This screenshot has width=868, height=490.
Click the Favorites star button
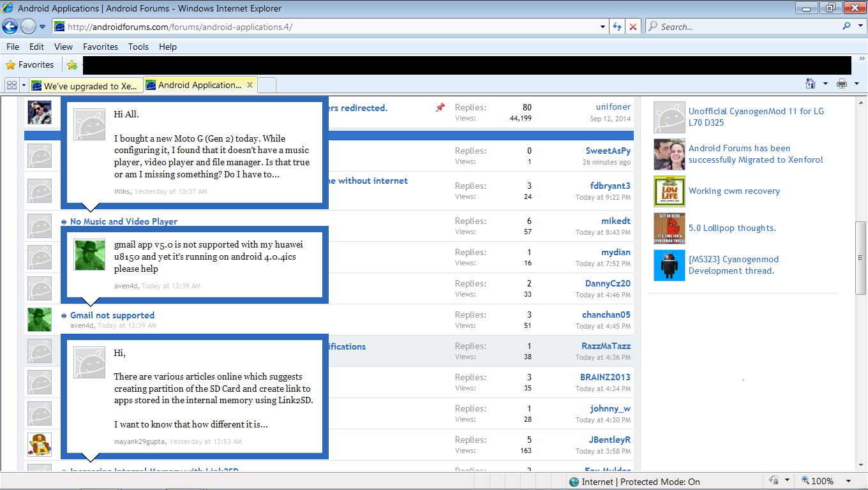tap(29, 64)
